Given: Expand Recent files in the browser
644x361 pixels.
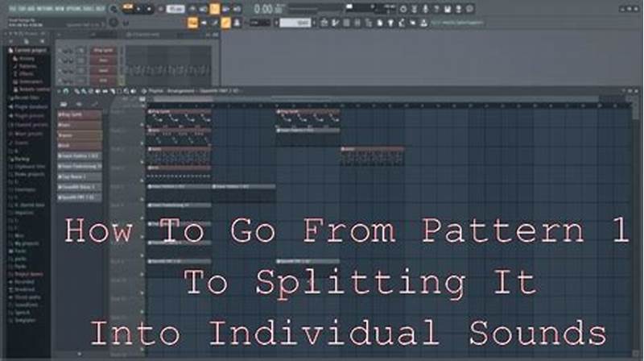Looking at the screenshot, I should coord(25,98).
